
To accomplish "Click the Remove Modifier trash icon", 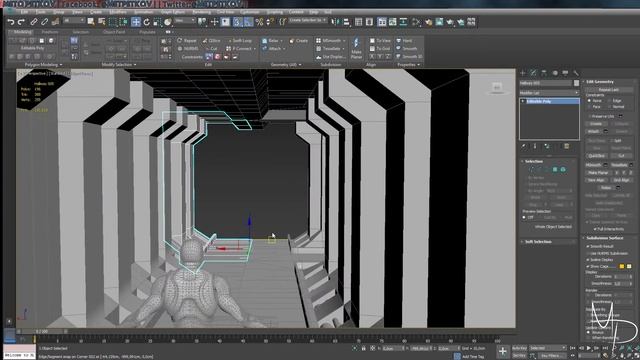I will (567, 146).
